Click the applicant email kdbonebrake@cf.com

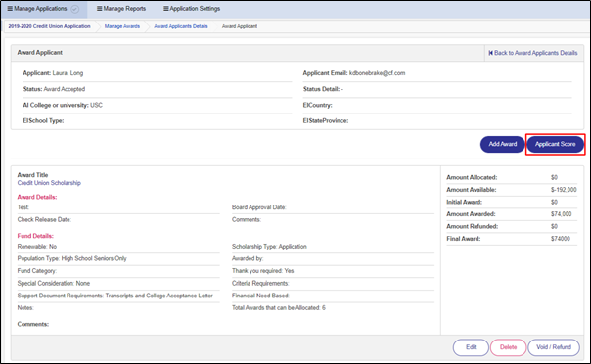378,73
